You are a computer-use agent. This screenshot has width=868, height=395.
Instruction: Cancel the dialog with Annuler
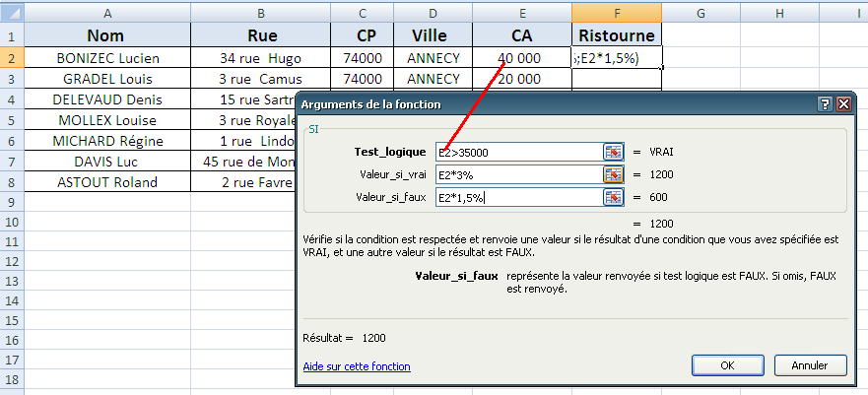(810, 365)
